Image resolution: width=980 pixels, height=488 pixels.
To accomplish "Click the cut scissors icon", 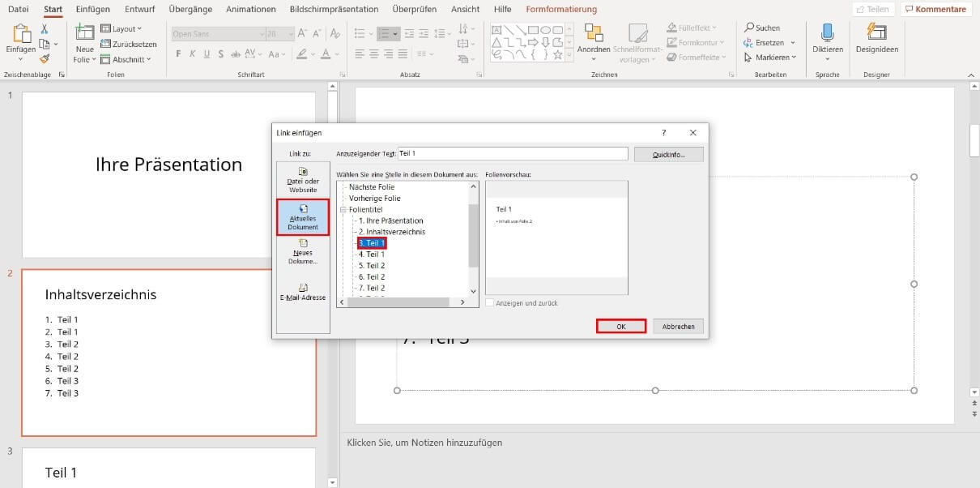I will pos(44,28).
